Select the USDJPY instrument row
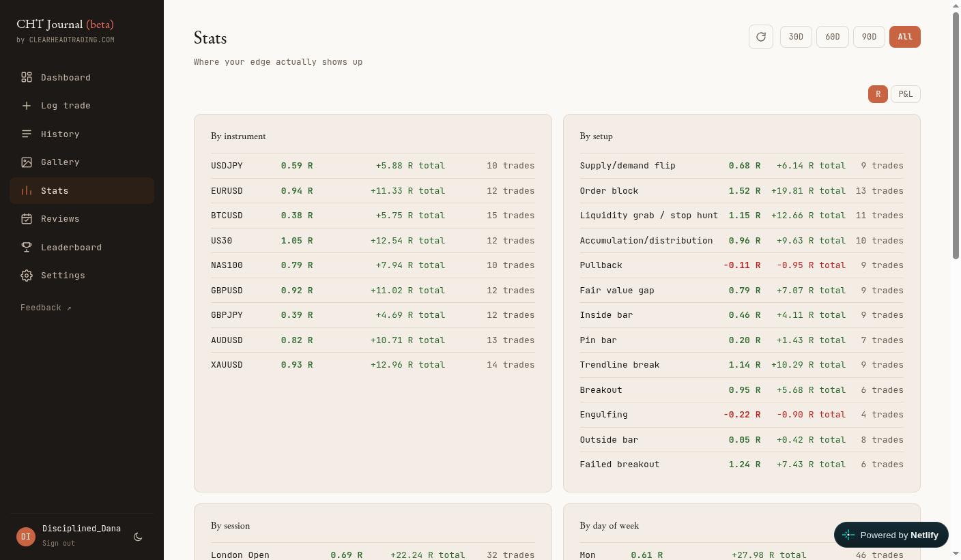This screenshot has width=961, height=560. click(373, 166)
